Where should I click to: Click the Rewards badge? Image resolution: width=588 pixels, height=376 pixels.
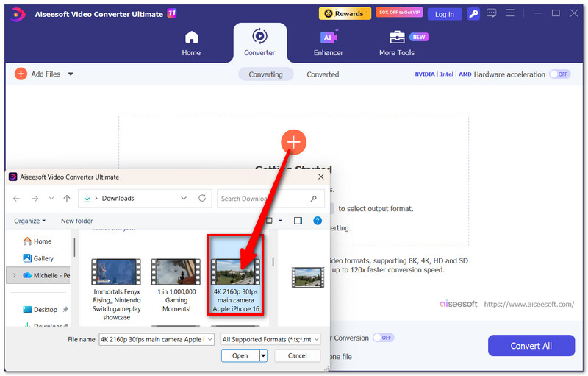[345, 13]
